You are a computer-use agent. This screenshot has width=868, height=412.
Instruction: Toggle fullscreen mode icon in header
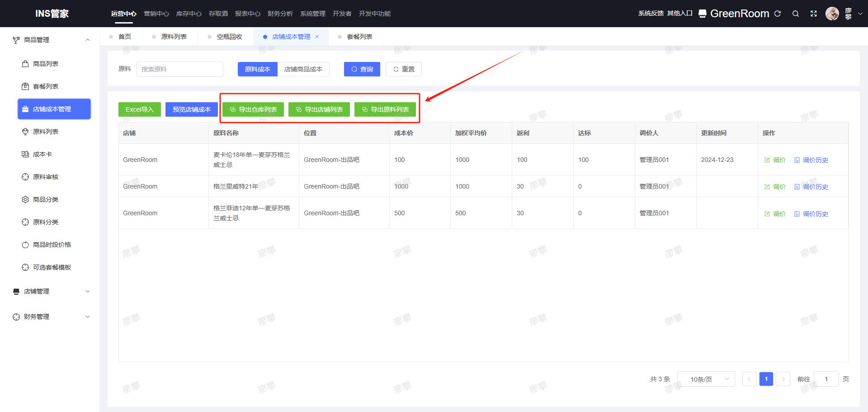tap(814, 14)
